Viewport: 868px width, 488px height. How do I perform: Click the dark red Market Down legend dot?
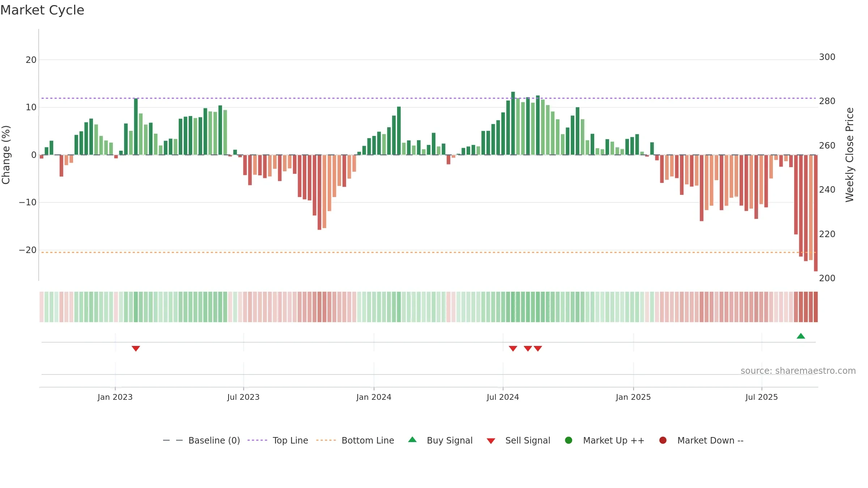[663, 440]
